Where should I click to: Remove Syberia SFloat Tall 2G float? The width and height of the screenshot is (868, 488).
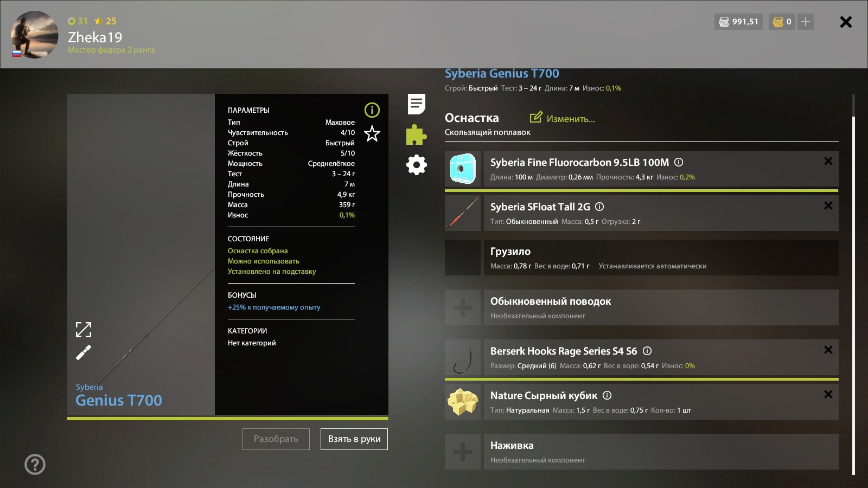pyautogui.click(x=828, y=206)
